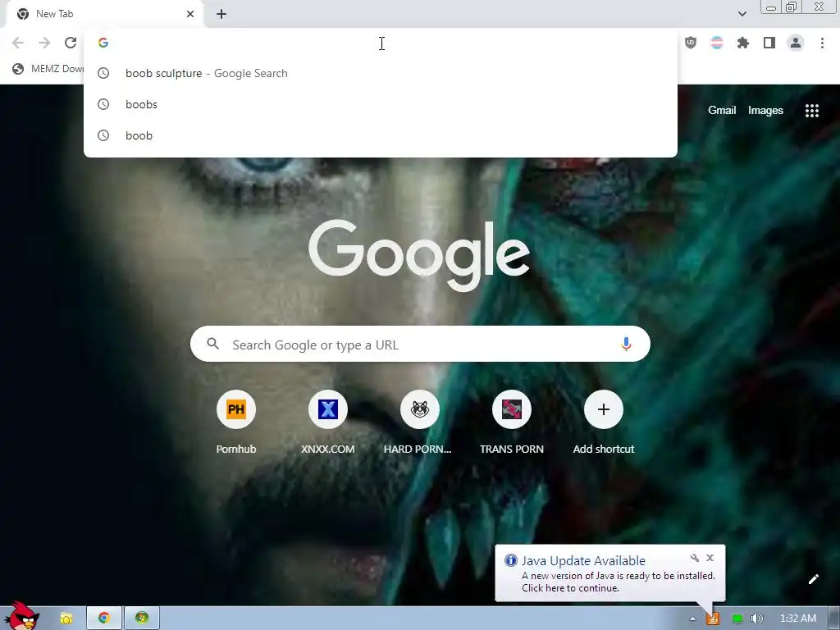Open the uBlock Origin shield extension
Image resolution: width=840 pixels, height=630 pixels.
click(691, 43)
